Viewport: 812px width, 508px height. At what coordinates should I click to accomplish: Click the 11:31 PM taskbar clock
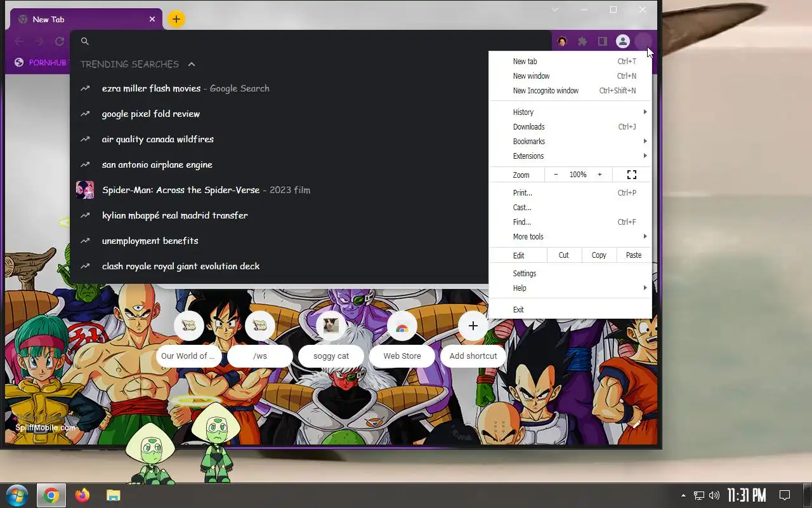747,495
